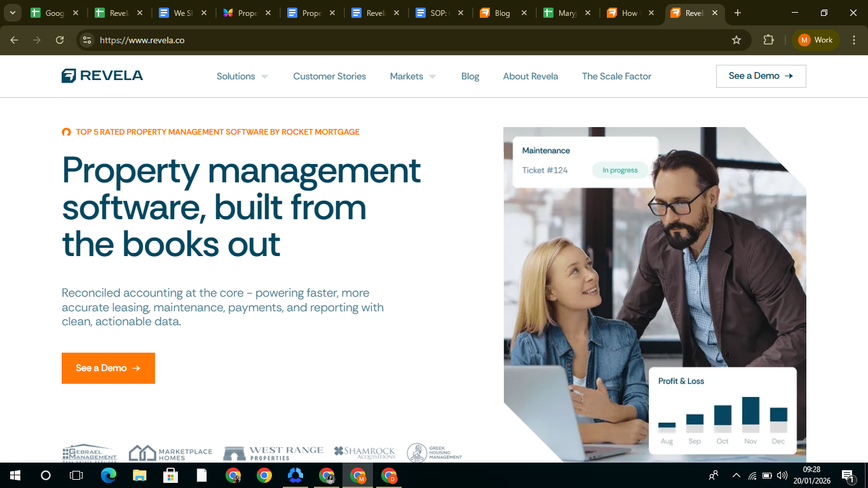The image size is (868, 488).
Task: Expand the Solutions dropdown menu
Action: tap(242, 76)
